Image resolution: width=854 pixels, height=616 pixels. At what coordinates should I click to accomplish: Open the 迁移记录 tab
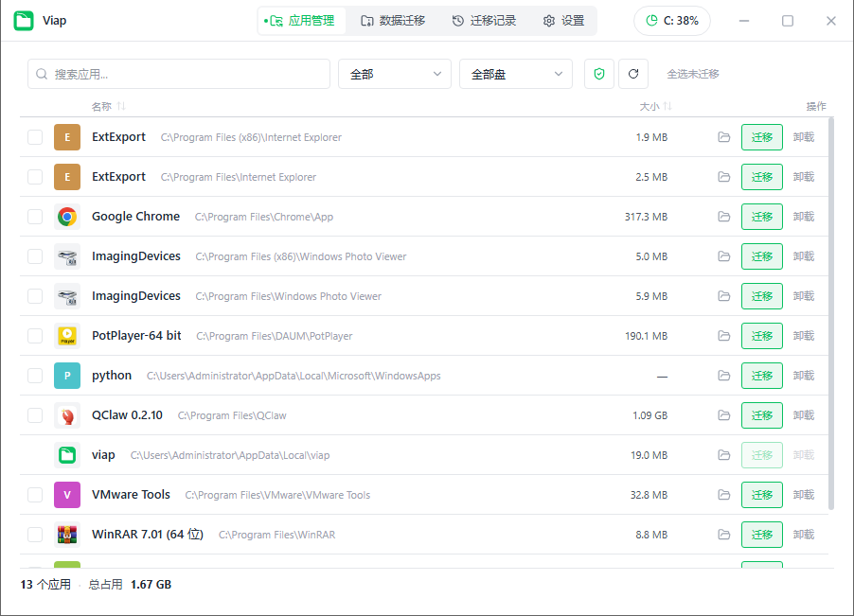pos(484,21)
